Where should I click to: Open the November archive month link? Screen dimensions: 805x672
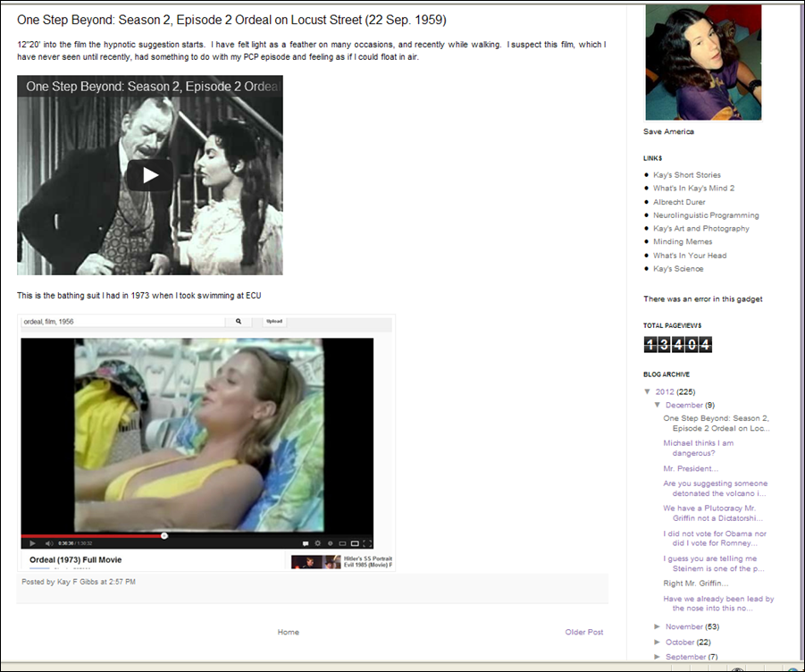point(683,626)
